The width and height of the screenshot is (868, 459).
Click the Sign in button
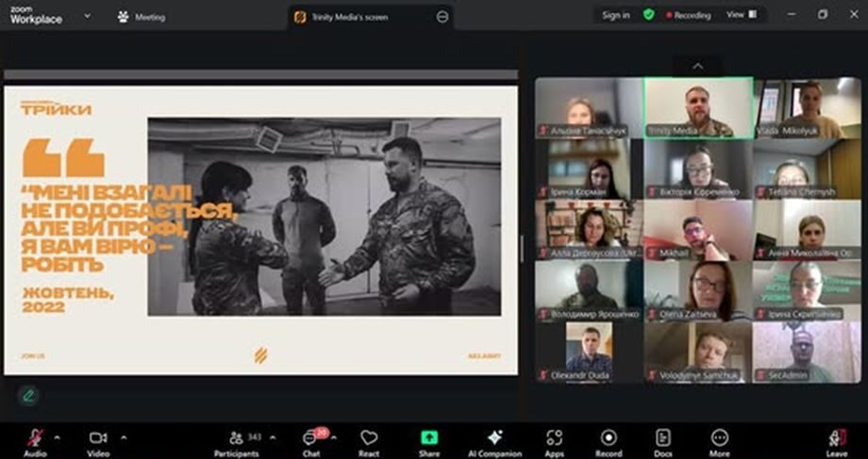[x=615, y=15]
